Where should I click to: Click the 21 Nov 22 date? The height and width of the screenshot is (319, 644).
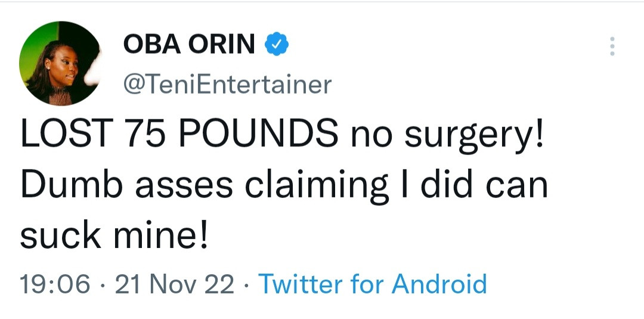174,284
